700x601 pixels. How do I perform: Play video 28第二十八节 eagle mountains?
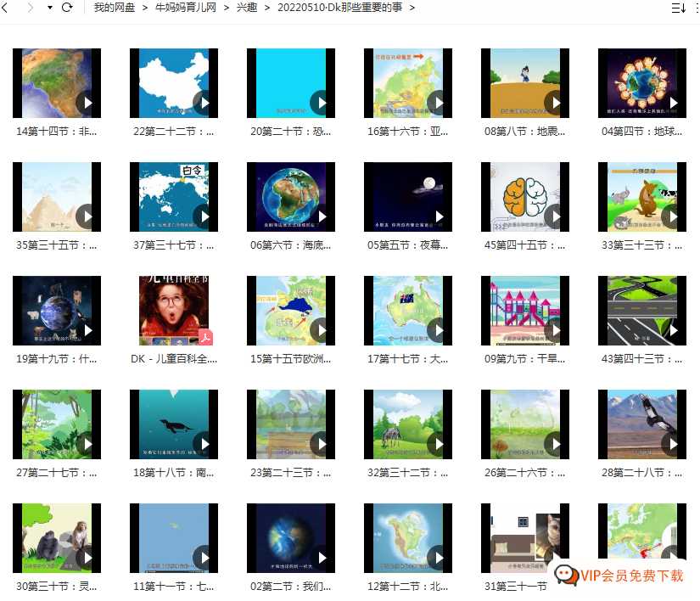[642, 424]
